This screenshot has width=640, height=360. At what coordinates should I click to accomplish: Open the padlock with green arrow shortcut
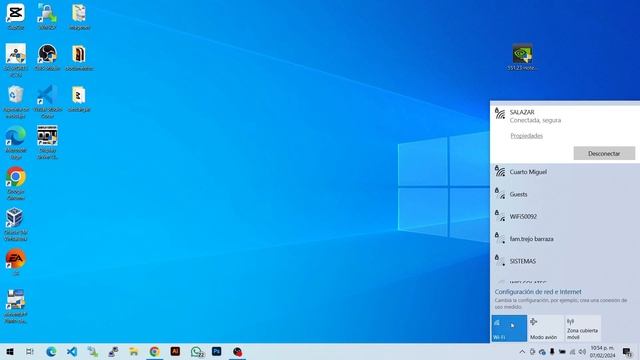click(47, 16)
